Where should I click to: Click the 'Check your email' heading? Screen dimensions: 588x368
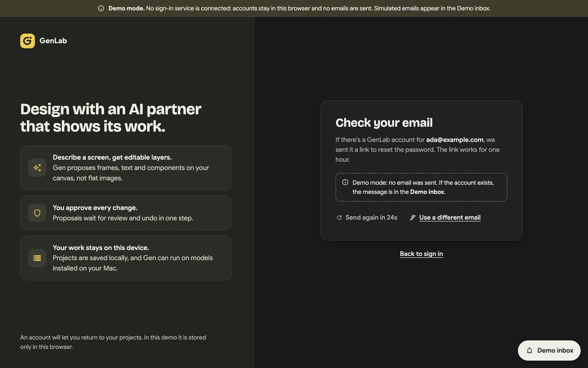click(384, 123)
